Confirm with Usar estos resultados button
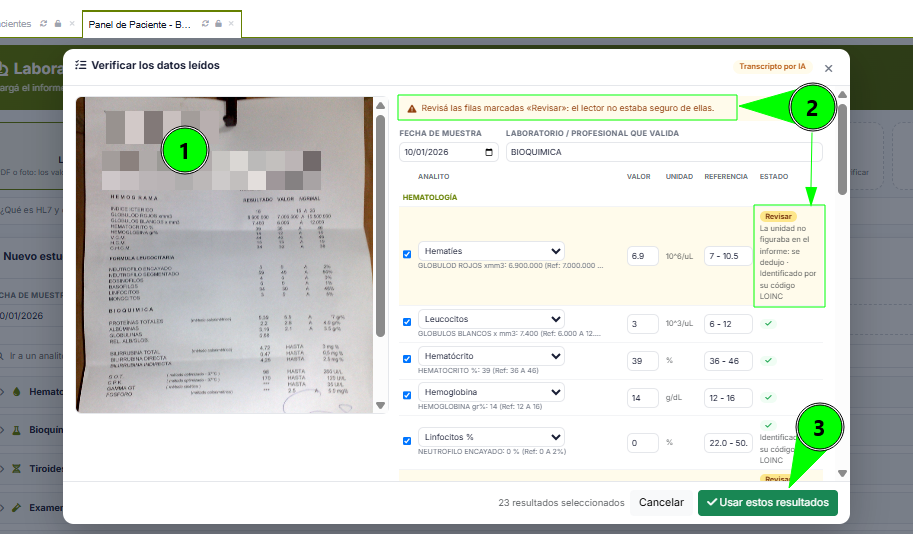 click(x=767, y=503)
